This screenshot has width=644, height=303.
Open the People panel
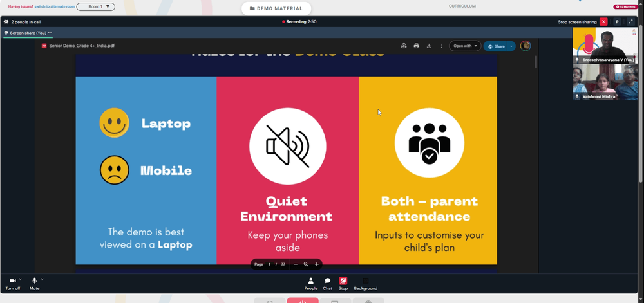point(311,284)
